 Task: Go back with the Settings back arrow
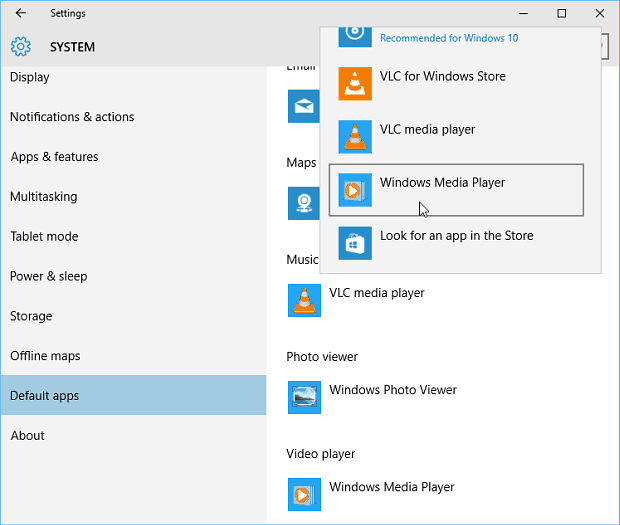pos(21,13)
